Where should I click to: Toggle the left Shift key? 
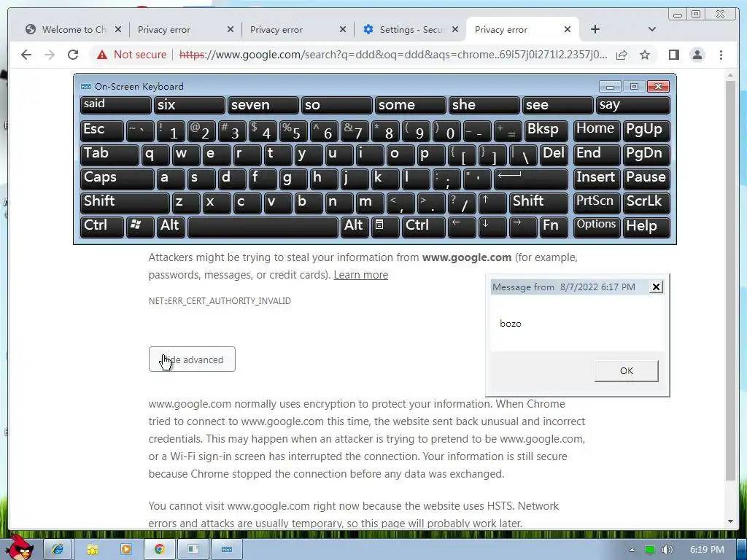[x=125, y=203]
